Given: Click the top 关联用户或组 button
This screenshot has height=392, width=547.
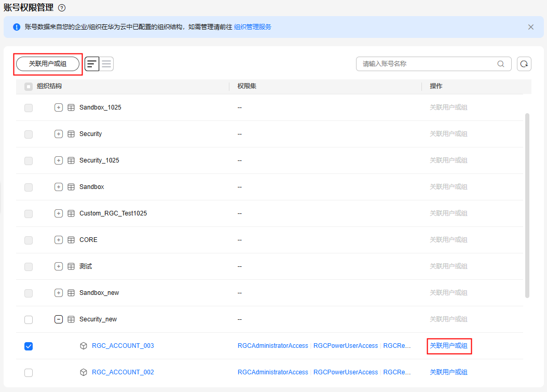Looking at the screenshot, I should pyautogui.click(x=48, y=64).
